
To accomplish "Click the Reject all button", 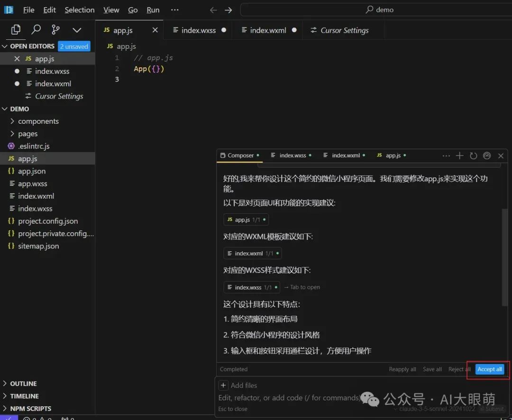I will click(x=459, y=369).
